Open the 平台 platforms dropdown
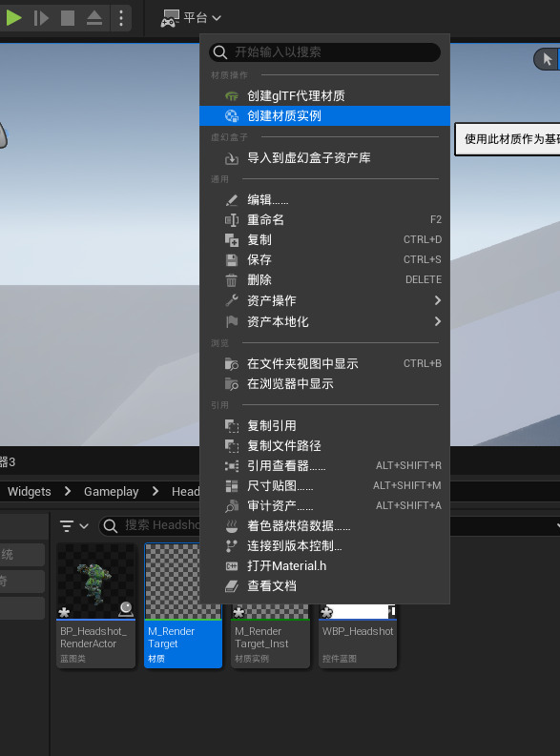Viewport: 560px width, 756px height. (191, 18)
